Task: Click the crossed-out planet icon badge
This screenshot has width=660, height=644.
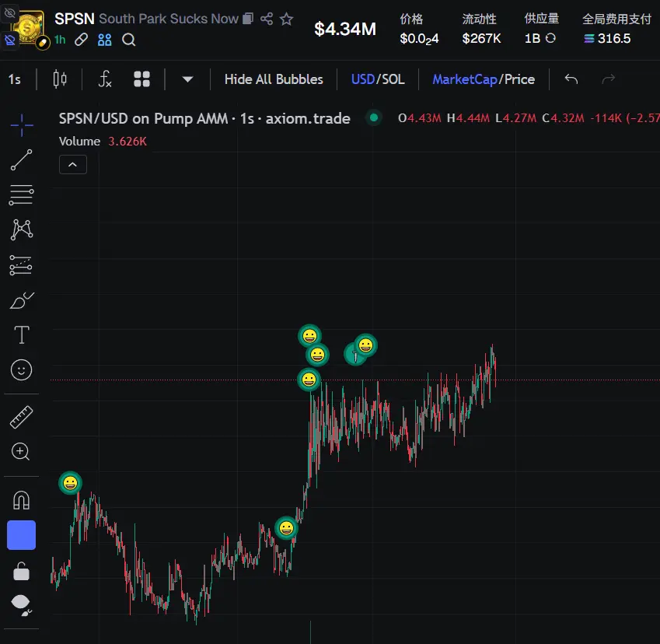Action: coord(9,40)
